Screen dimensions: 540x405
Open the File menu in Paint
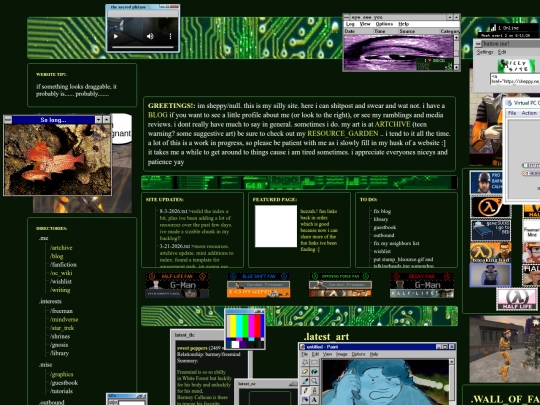click(x=305, y=354)
